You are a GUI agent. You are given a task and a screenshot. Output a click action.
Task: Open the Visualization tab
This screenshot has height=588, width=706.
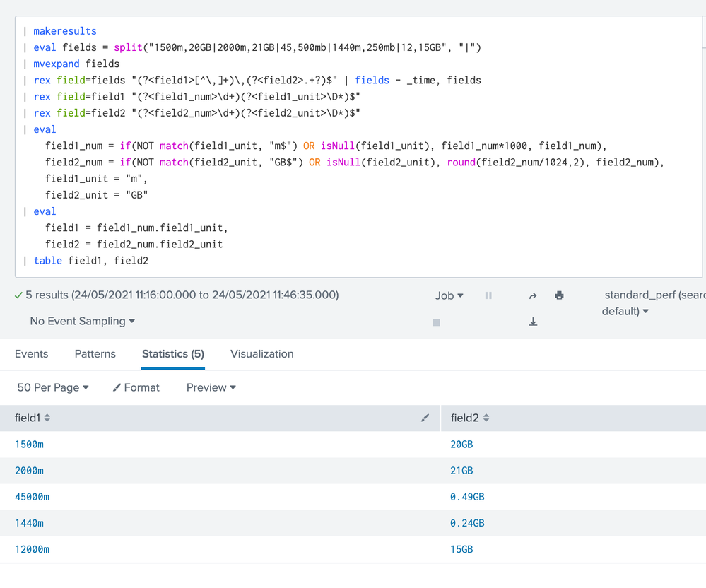coord(261,354)
